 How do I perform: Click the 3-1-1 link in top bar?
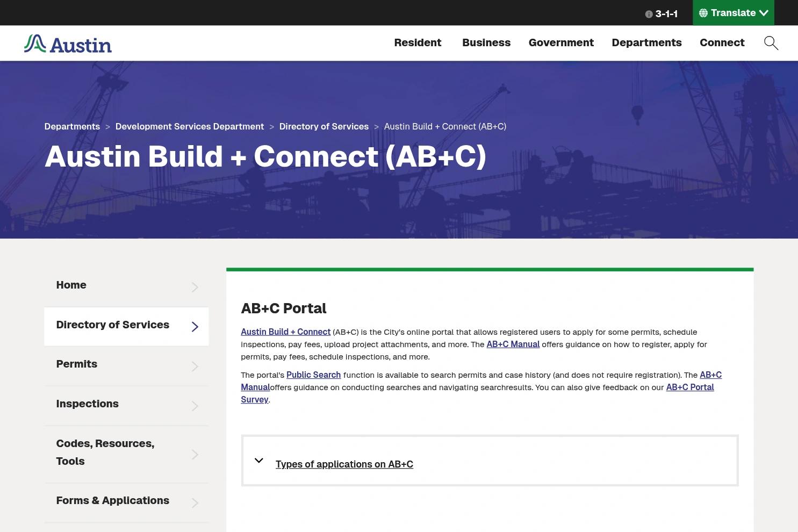click(666, 14)
